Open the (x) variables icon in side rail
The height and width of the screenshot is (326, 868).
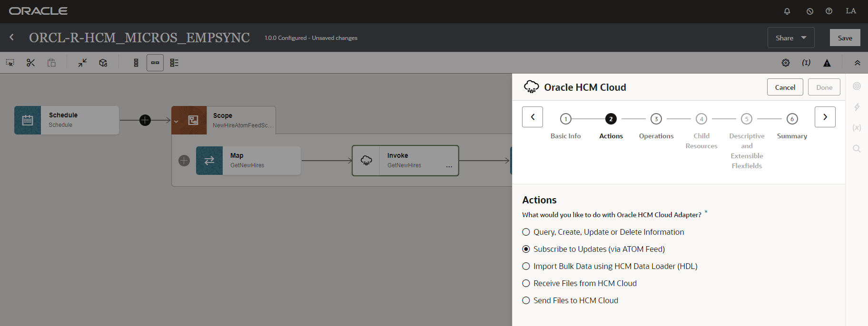857,127
